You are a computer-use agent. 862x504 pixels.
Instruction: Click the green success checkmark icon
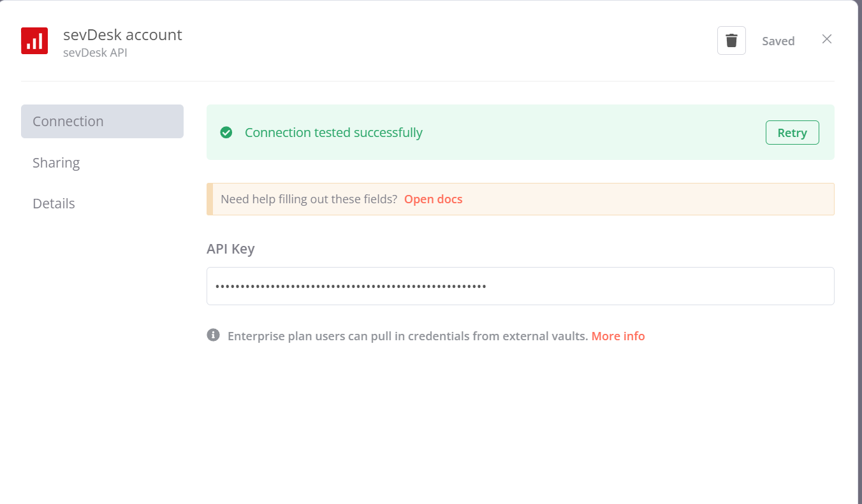(226, 133)
